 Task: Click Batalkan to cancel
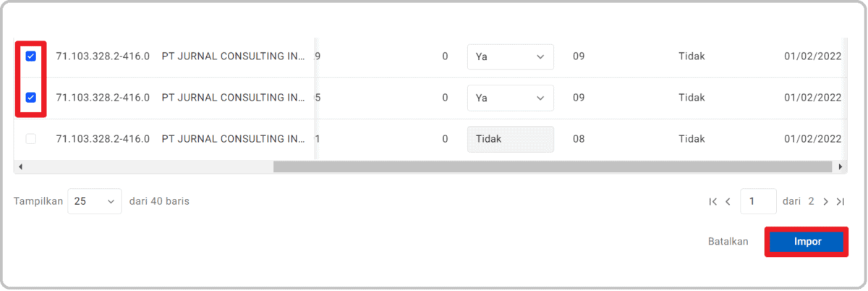[728, 242]
